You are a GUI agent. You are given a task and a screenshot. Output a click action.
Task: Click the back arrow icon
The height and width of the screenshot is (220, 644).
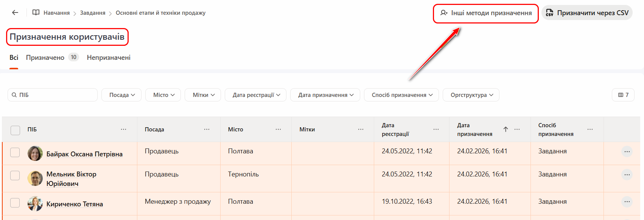[x=15, y=12]
